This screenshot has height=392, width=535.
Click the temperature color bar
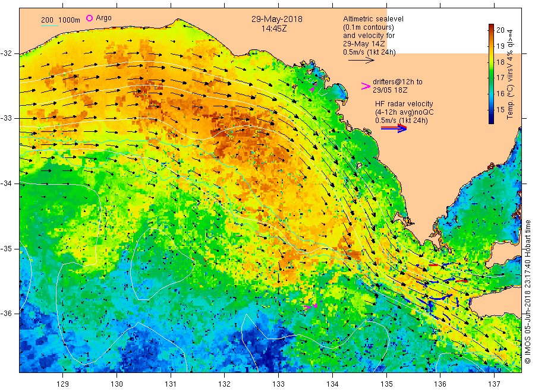click(x=492, y=74)
